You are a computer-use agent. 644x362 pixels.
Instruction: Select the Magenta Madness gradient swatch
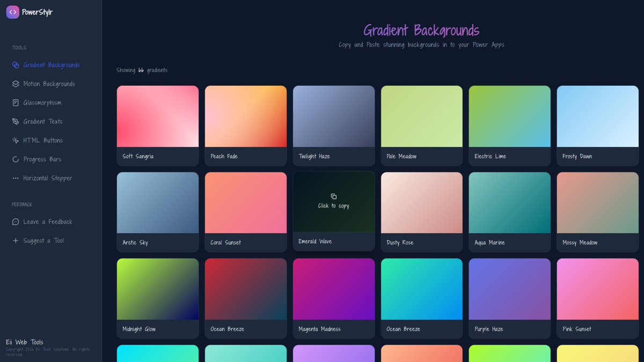tap(334, 289)
